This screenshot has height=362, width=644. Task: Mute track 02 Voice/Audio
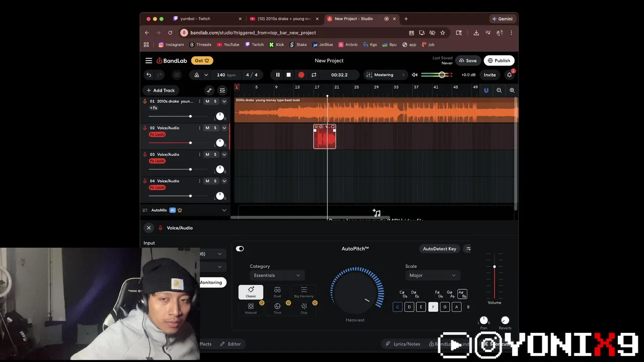coord(207,128)
